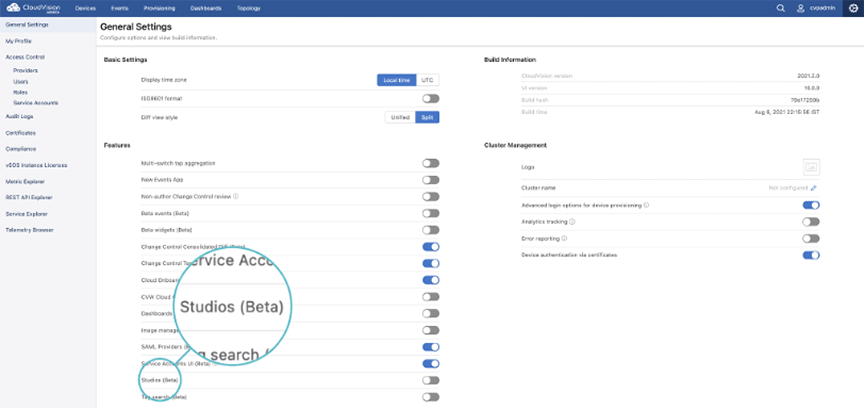Open the search magnifier in the top bar

[780, 8]
